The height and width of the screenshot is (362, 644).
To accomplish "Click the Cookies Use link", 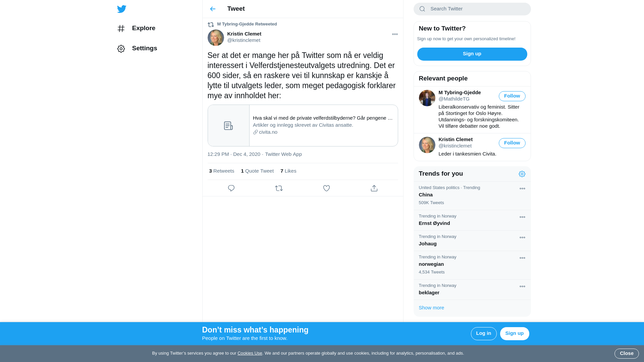I will pyautogui.click(x=250, y=353).
